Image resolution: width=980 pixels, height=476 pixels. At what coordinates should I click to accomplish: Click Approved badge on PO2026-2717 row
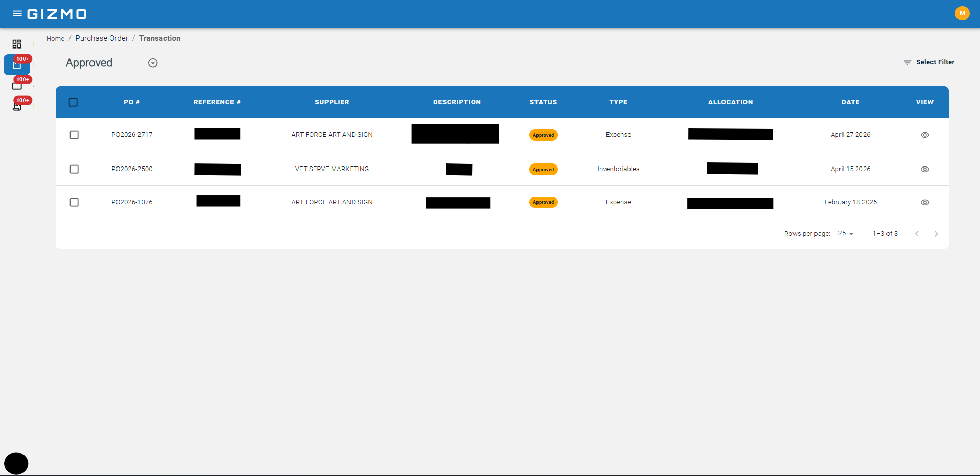pos(543,135)
